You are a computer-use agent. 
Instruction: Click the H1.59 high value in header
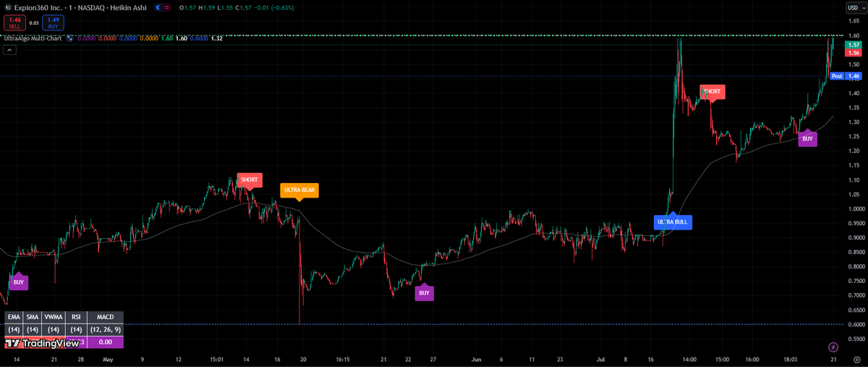tap(206, 7)
